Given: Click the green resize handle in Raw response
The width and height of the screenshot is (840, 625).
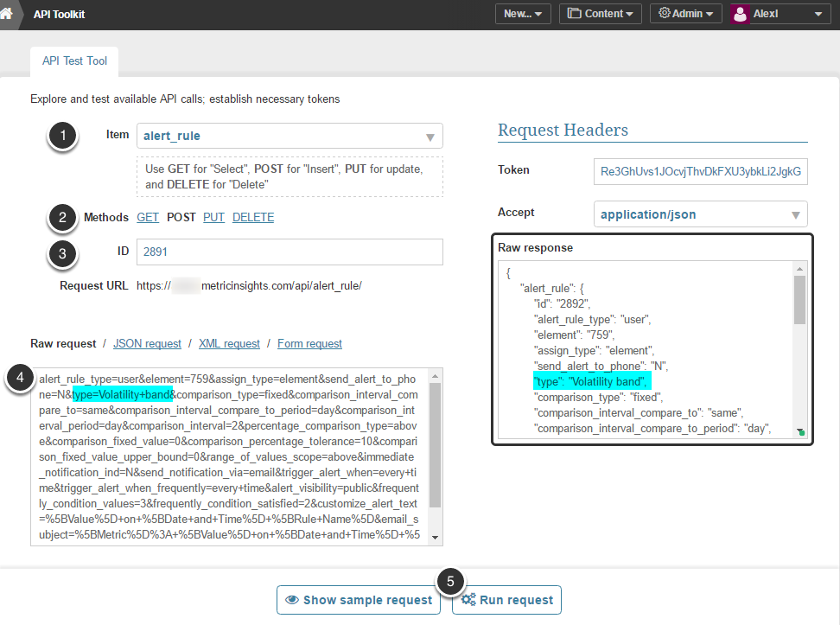Looking at the screenshot, I should [801, 431].
